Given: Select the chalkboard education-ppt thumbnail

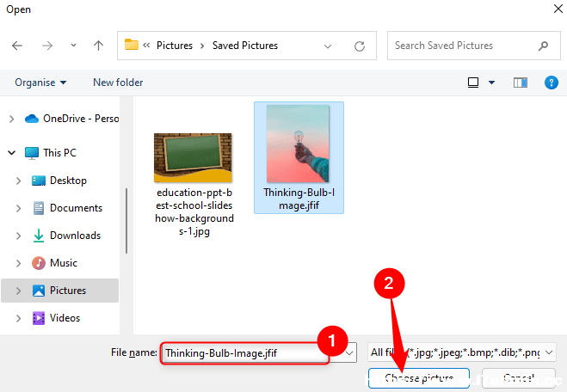Looking at the screenshot, I should pos(193,158).
